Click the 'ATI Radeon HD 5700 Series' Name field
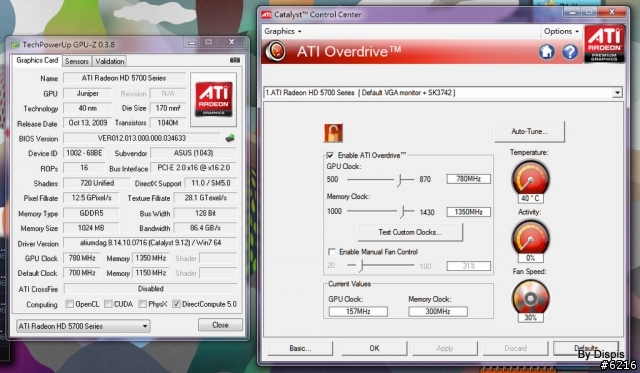Image resolution: width=640 pixels, height=373 pixels. tap(124, 78)
